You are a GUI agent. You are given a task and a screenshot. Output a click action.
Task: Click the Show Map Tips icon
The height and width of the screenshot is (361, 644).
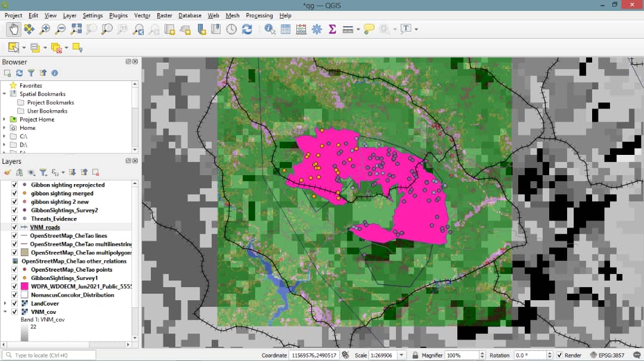[369, 29]
